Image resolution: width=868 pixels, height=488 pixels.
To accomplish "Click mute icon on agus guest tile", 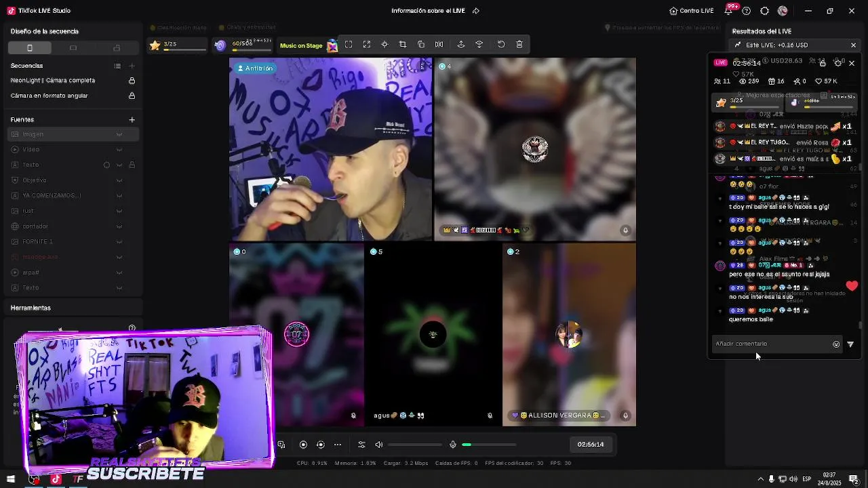I will pos(490,415).
